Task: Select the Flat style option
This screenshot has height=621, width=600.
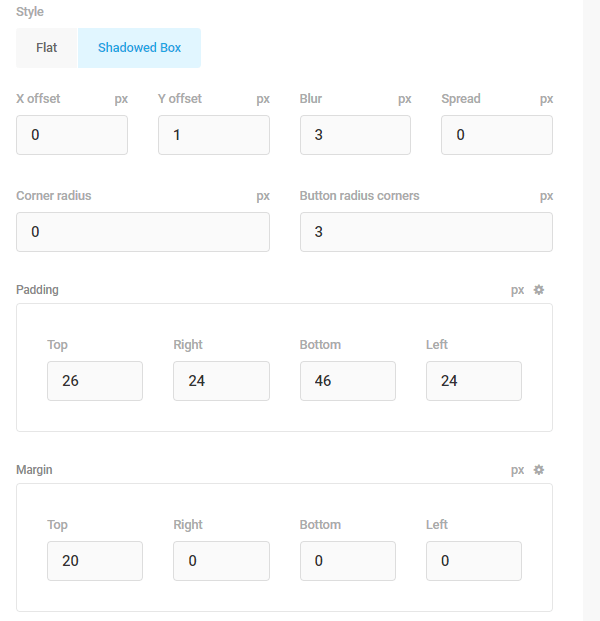Action: click(x=47, y=48)
